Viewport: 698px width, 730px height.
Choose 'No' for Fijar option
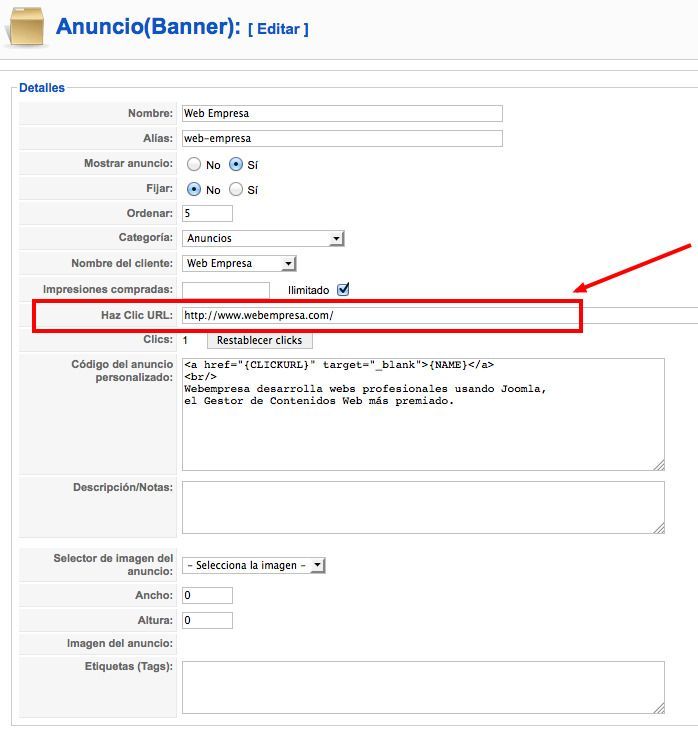pyautogui.click(x=194, y=189)
